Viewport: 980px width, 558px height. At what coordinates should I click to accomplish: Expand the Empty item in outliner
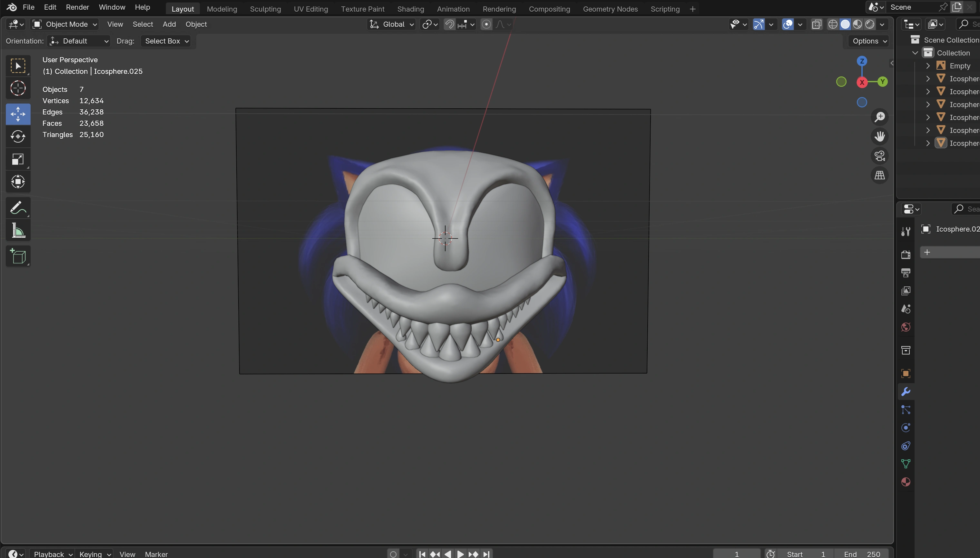(928, 66)
